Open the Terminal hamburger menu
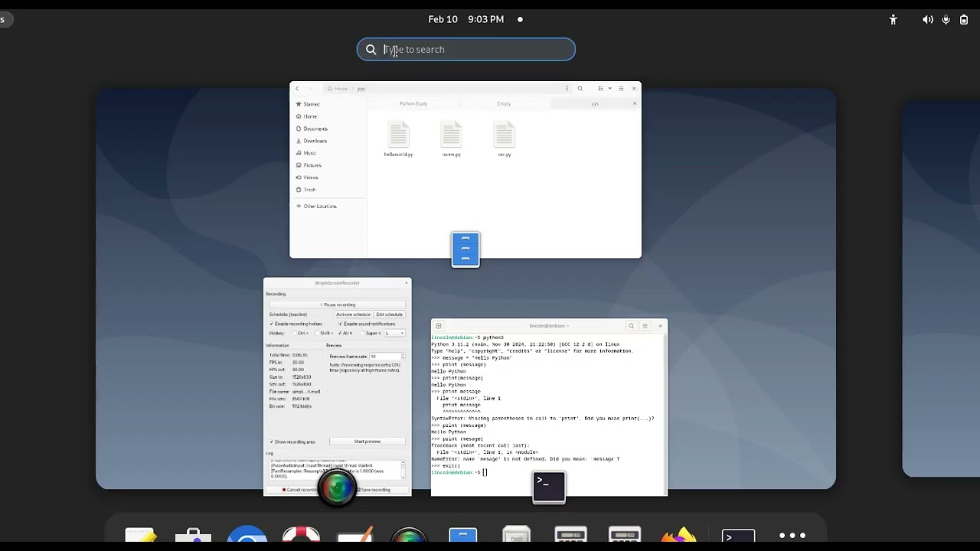Viewport: 980px width, 551px height. [x=645, y=326]
